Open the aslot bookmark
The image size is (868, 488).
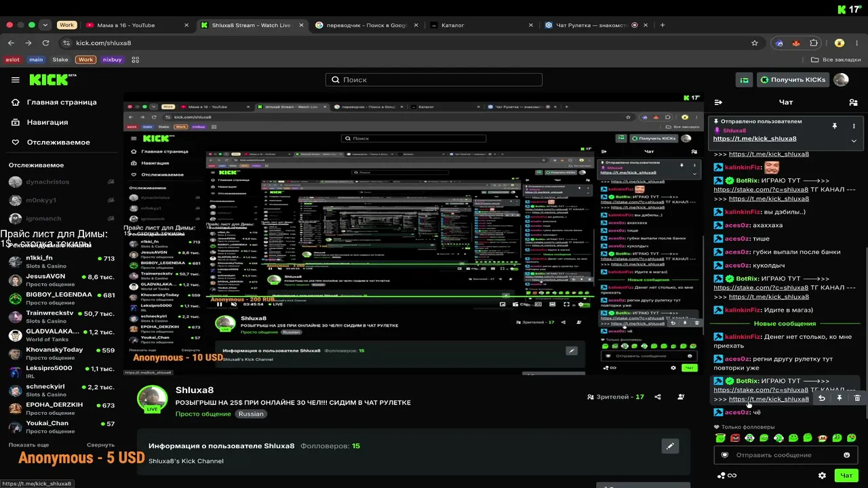point(12,60)
